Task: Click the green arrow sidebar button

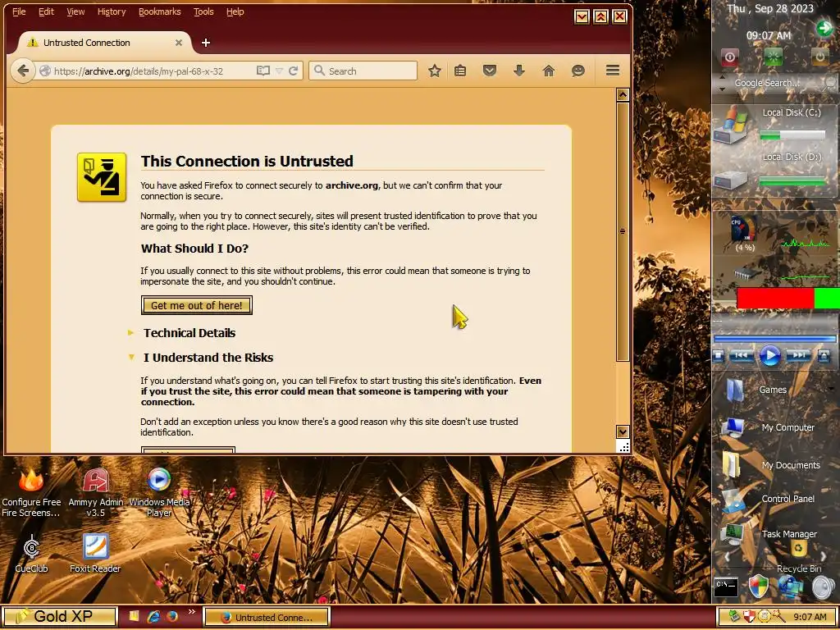Action: [824, 27]
